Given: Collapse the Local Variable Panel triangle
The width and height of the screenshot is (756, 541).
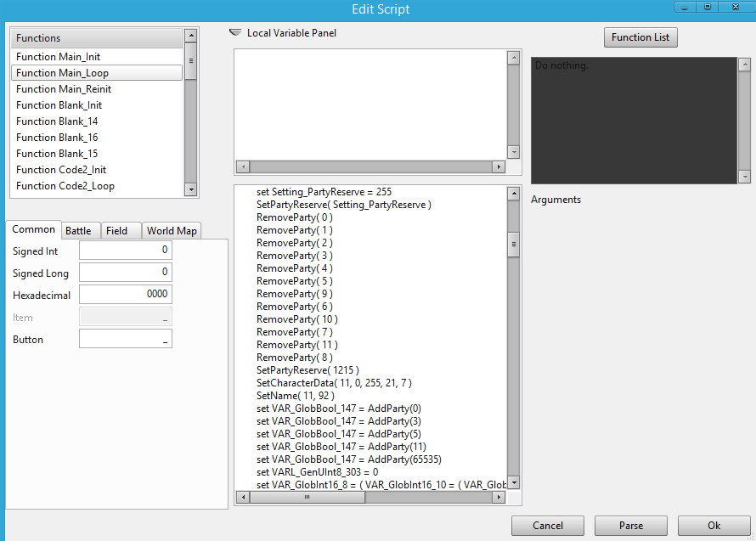Looking at the screenshot, I should (235, 33).
